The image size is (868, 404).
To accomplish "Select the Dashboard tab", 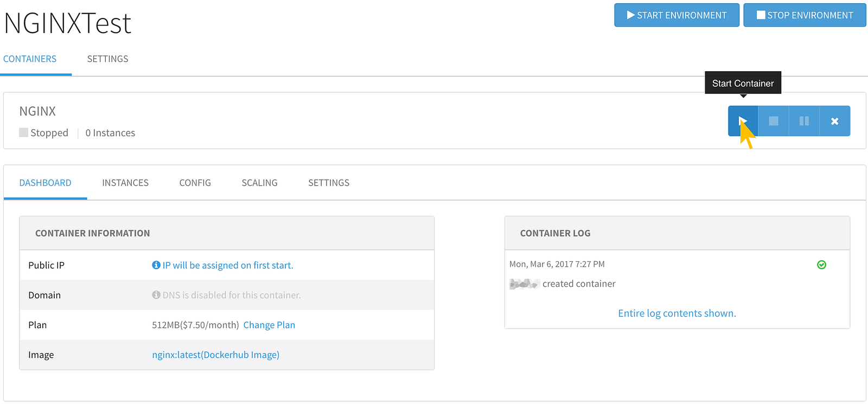I will click(x=45, y=183).
